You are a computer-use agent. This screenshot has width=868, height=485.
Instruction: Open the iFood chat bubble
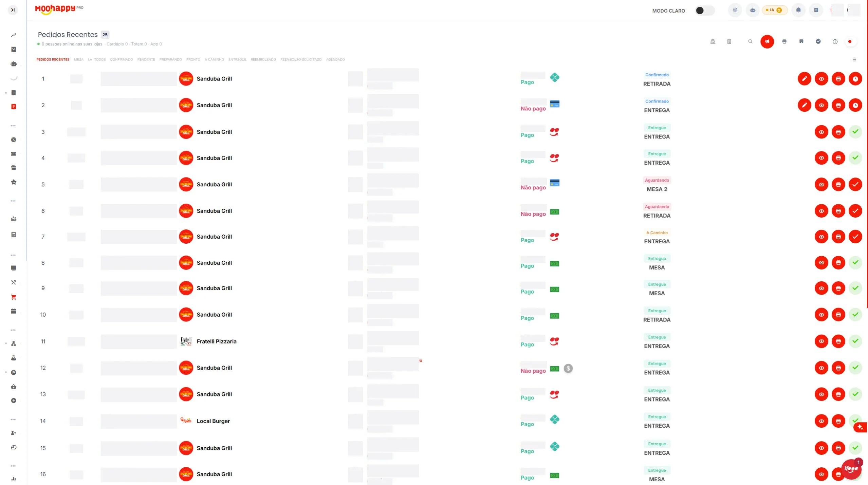pos(851,469)
